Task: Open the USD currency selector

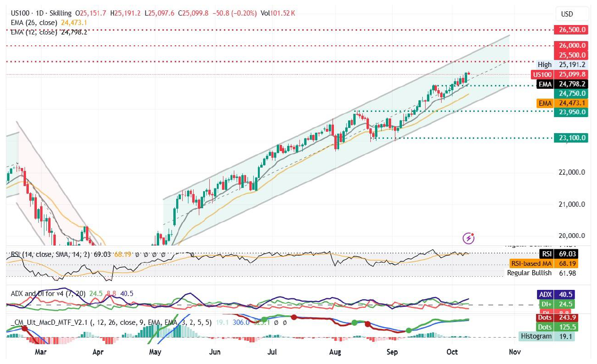Action: (x=567, y=14)
